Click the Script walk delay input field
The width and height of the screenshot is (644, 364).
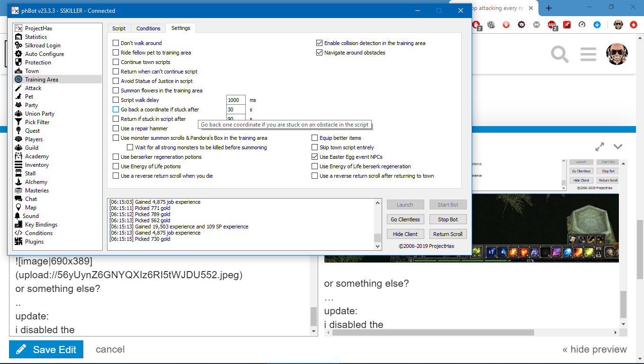[236, 100]
